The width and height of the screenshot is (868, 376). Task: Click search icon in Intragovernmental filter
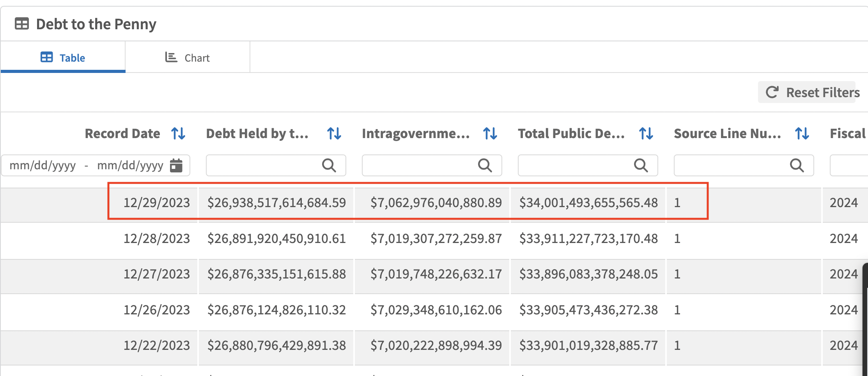[485, 165]
